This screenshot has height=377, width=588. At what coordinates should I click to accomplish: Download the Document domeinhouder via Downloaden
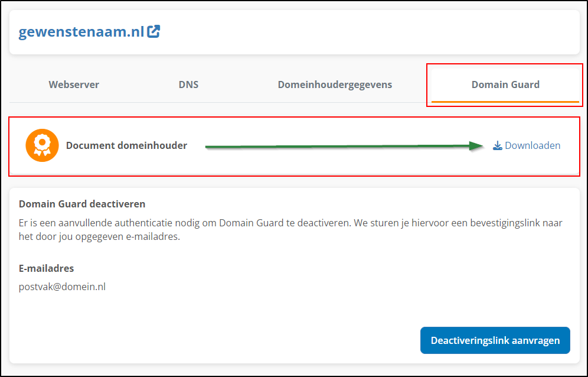click(530, 145)
